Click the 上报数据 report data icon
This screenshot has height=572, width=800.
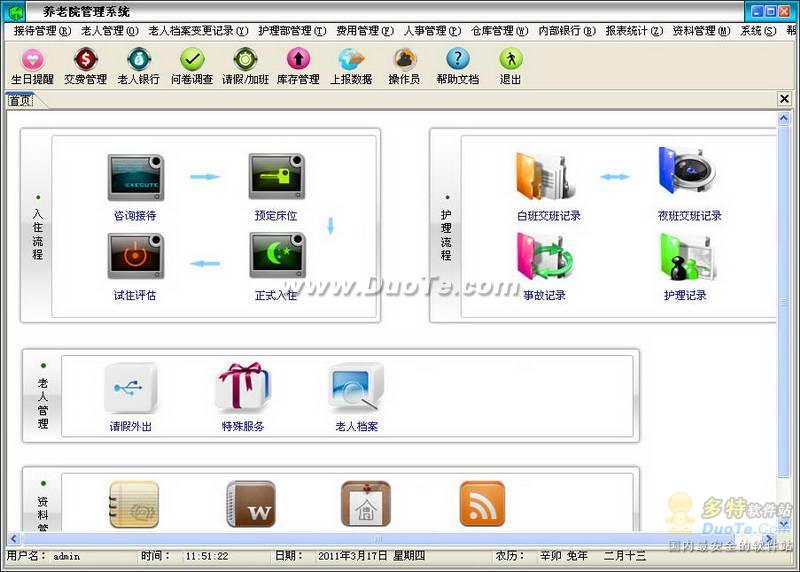point(351,64)
